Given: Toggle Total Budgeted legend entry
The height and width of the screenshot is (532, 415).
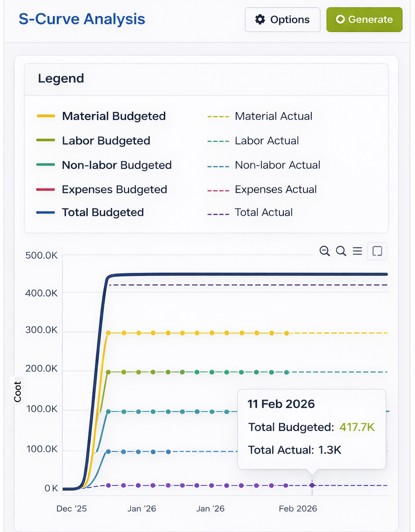Looking at the screenshot, I should (102, 212).
